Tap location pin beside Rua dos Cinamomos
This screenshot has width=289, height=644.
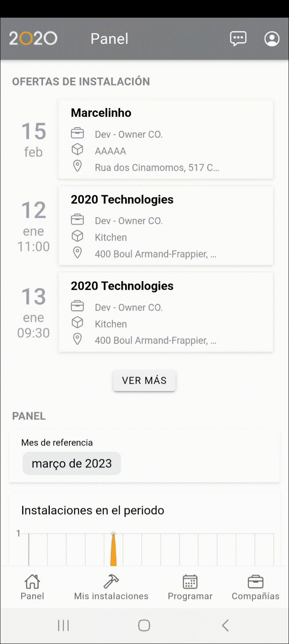coord(77,166)
